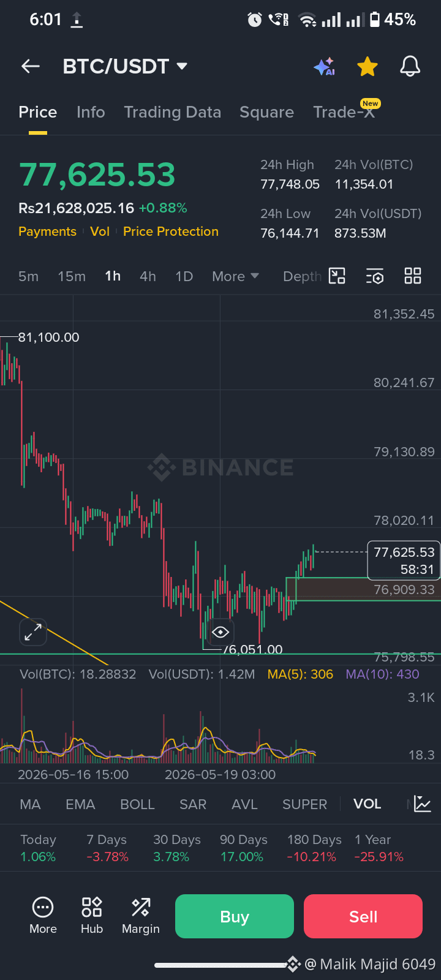Tap the 90 Days 17.00% performance
Viewport: 441px width, 980px height.
click(243, 848)
